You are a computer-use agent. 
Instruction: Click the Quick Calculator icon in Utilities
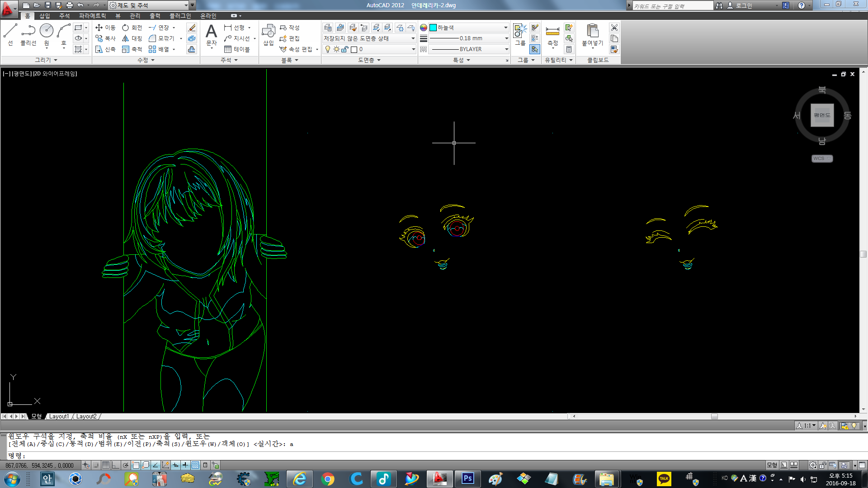569,49
